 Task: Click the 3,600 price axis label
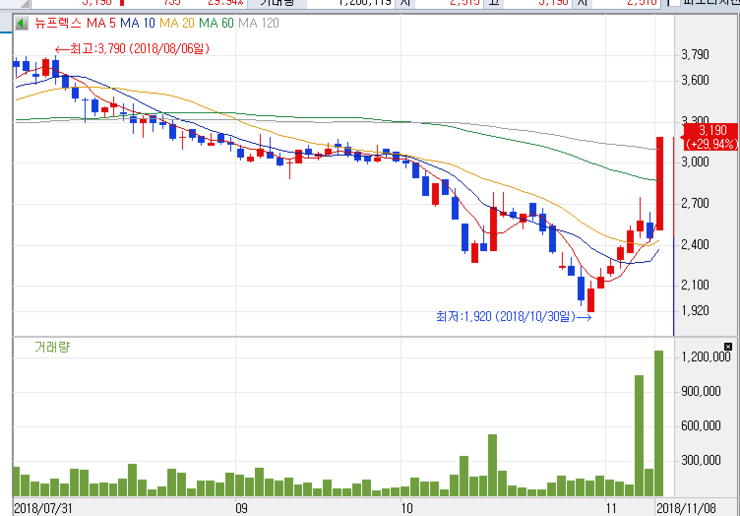[x=695, y=80]
